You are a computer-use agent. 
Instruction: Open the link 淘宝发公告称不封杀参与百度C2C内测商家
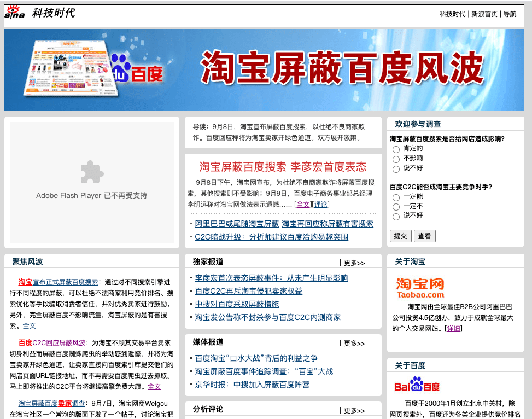point(268,317)
